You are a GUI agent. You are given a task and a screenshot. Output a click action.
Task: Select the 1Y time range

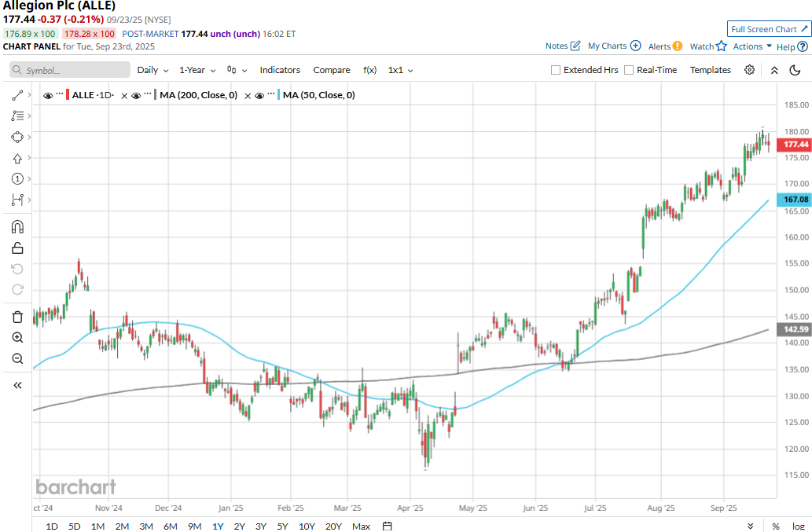[x=218, y=526]
